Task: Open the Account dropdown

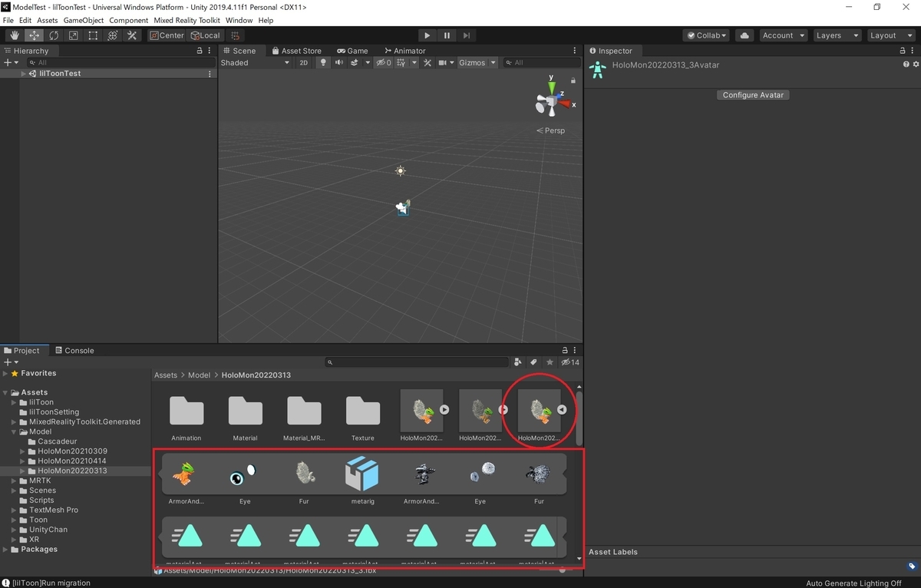Action: (x=783, y=35)
